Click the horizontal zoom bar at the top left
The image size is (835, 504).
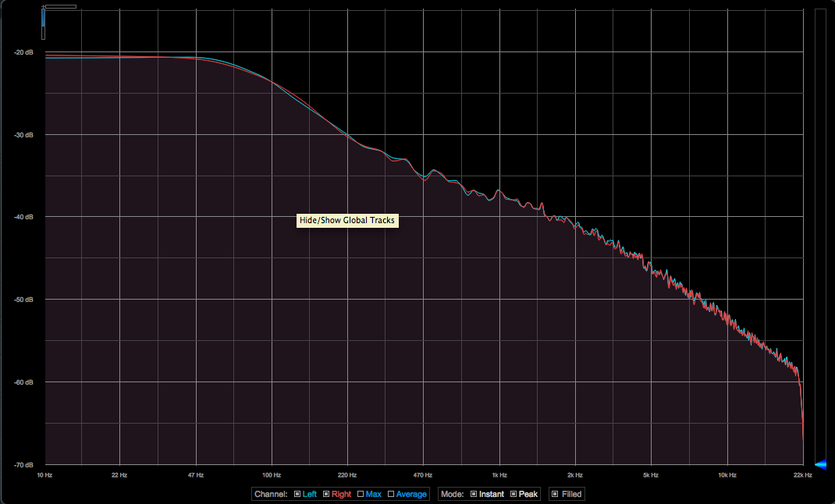tap(61, 6)
